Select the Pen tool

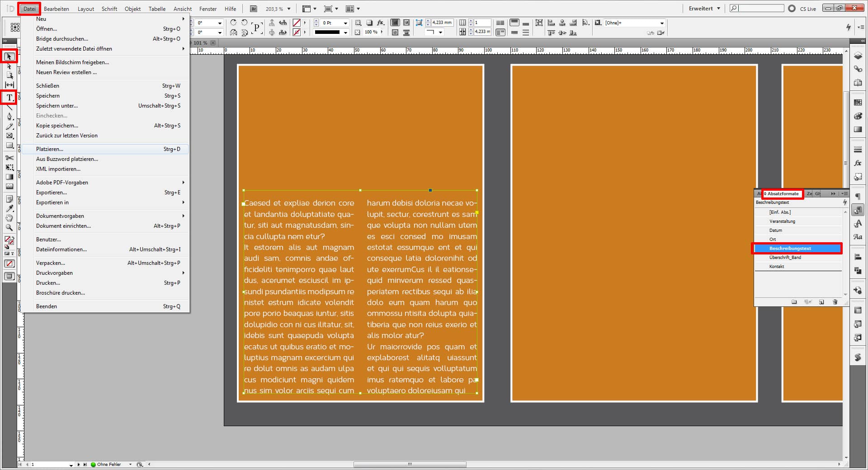(9, 117)
